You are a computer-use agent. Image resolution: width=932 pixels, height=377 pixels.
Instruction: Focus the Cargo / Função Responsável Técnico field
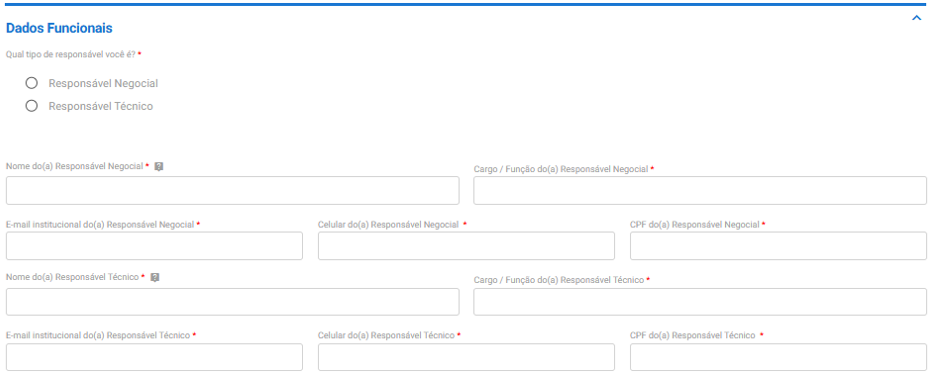700,301
